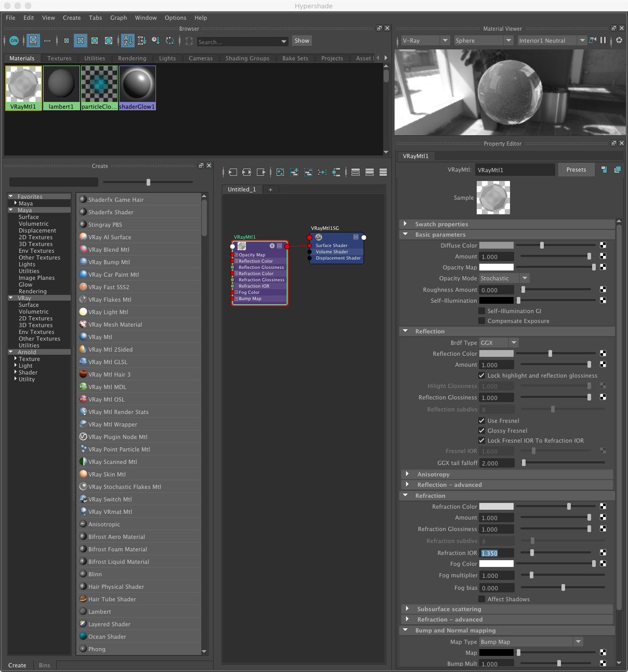Click the graph materials on selected objects icon
The image size is (628, 672).
point(336,172)
